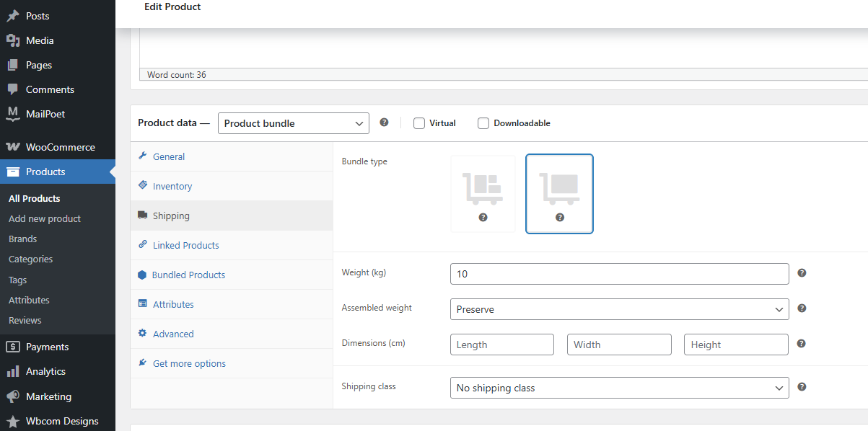Image resolution: width=868 pixels, height=431 pixels.
Task: Open the Bundled Products tab
Action: (x=188, y=275)
